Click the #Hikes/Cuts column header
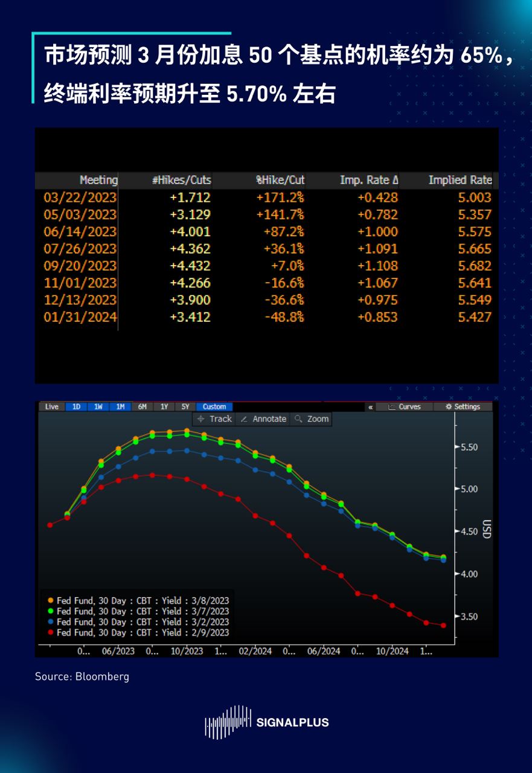 coord(181,180)
